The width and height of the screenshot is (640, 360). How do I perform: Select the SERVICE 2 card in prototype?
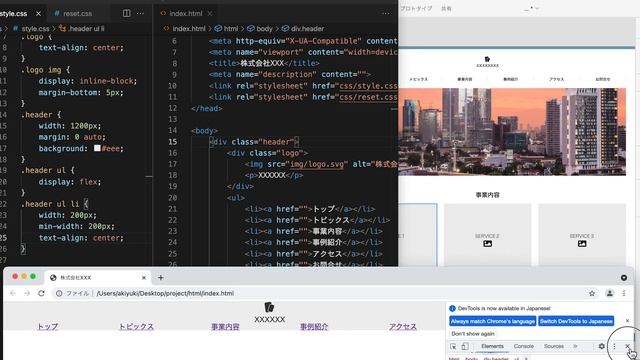coord(487,236)
